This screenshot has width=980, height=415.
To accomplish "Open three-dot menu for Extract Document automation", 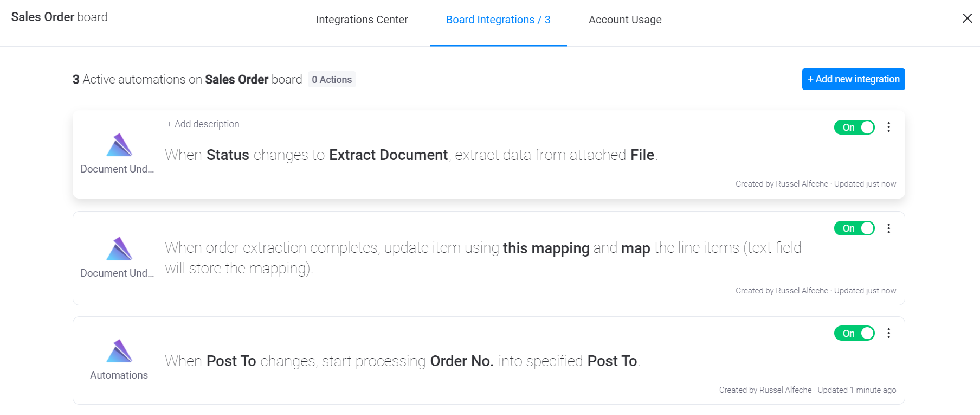I will click(x=888, y=127).
